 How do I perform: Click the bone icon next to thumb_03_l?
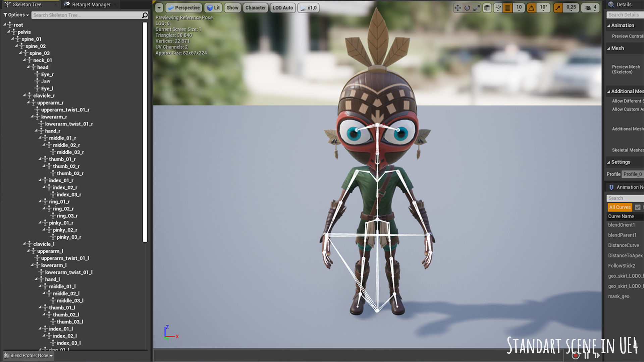(x=53, y=322)
